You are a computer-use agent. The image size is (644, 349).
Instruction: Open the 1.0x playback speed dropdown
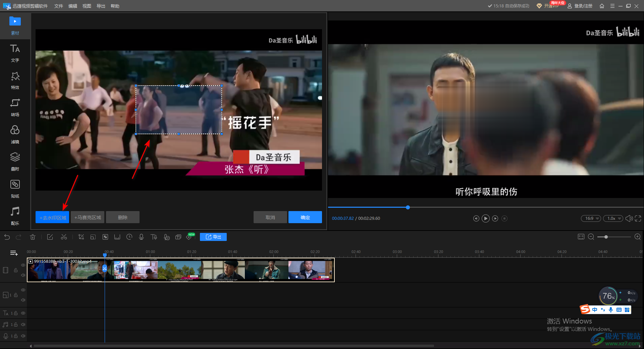[x=613, y=218]
